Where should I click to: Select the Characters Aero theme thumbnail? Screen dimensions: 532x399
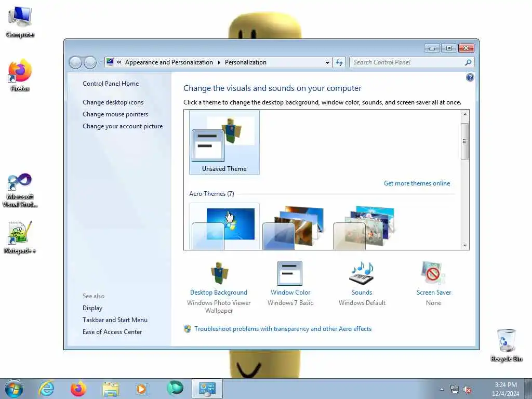[364, 227]
